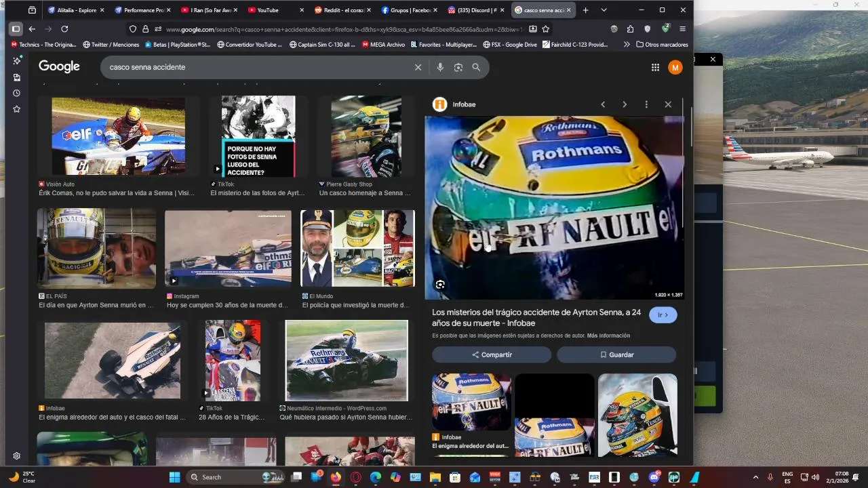
Task: Click the Compartir button
Action: pyautogui.click(x=492, y=354)
